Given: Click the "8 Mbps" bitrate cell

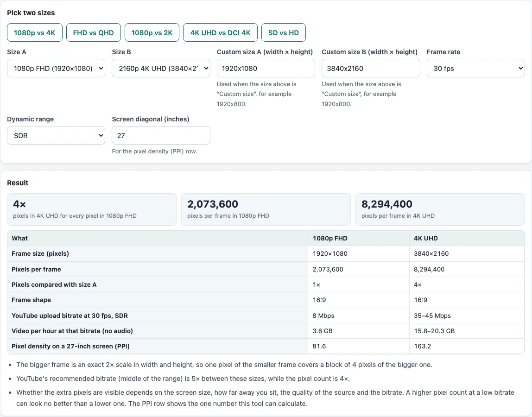Looking at the screenshot, I should coord(359,316).
